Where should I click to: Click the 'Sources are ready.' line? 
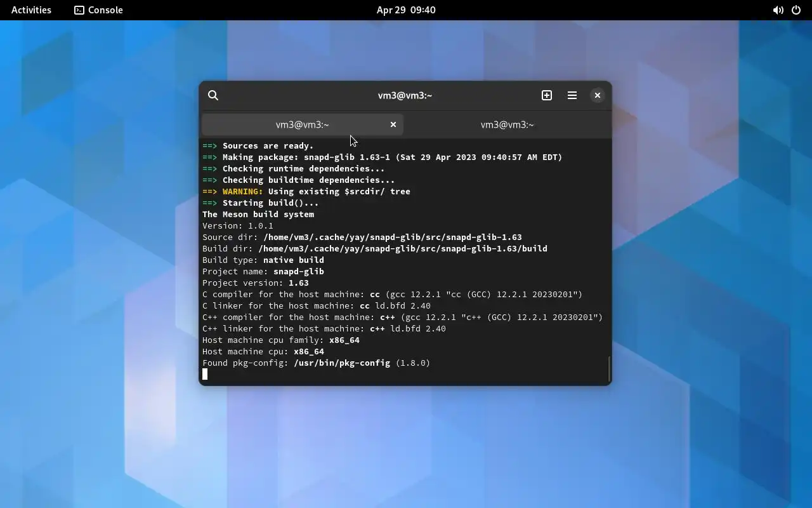click(x=258, y=145)
